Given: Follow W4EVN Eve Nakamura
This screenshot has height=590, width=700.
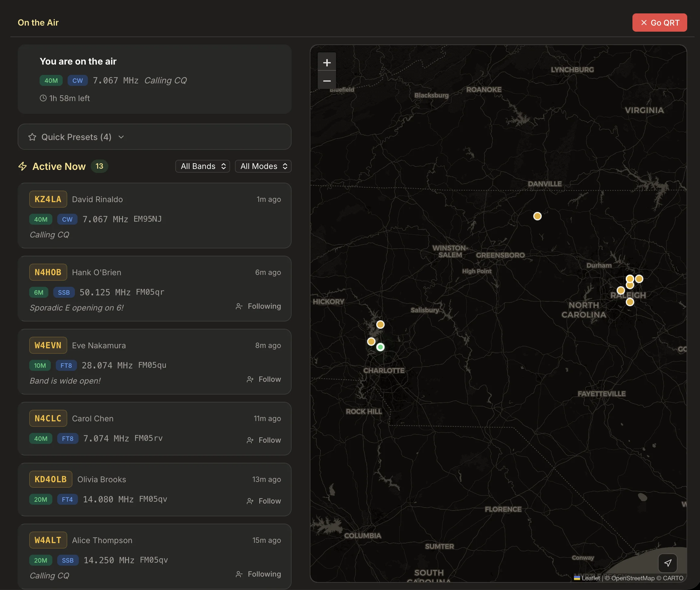Looking at the screenshot, I should [264, 379].
